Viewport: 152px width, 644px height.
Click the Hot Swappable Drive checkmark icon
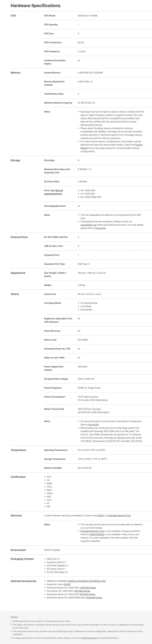point(79,206)
